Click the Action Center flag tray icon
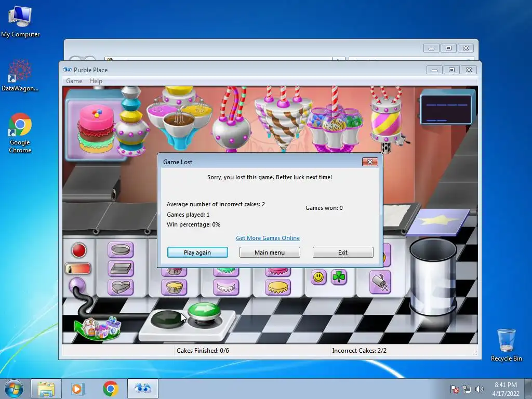The height and width of the screenshot is (399, 532). coord(454,389)
